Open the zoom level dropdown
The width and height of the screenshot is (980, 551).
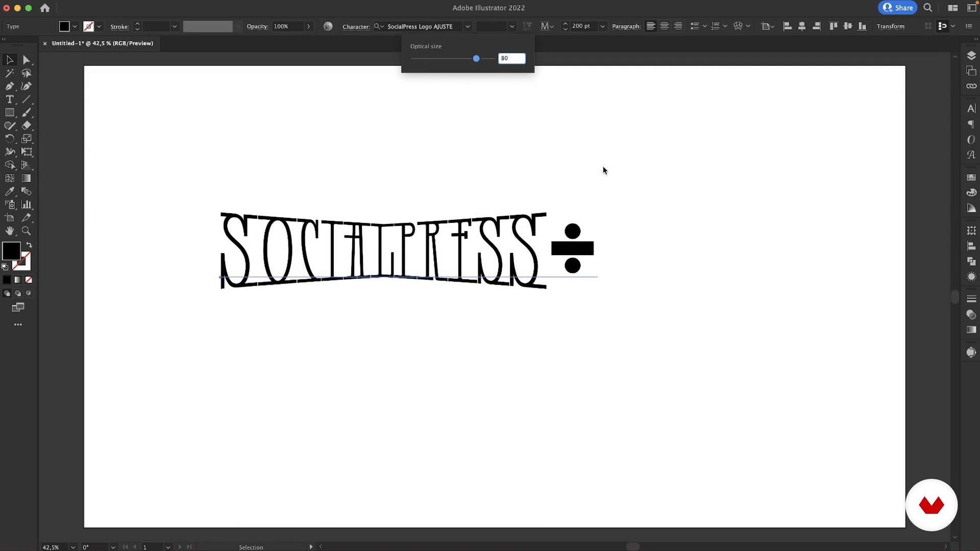pos(73,547)
